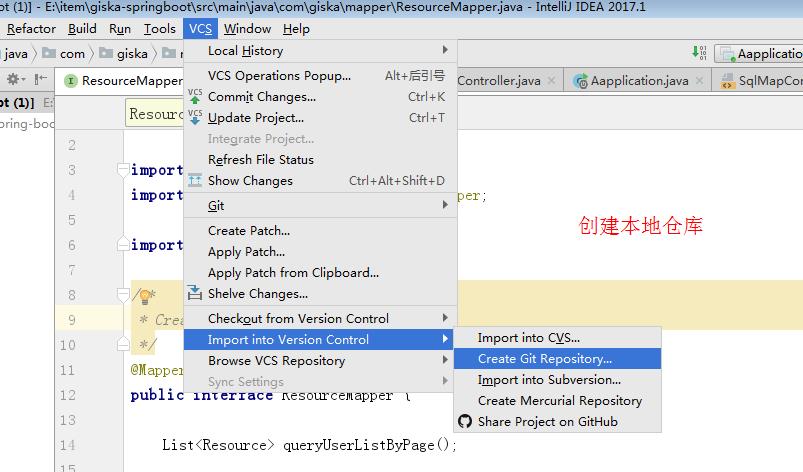
Task: Switch to Aapplication.java tab
Action: coord(638,81)
